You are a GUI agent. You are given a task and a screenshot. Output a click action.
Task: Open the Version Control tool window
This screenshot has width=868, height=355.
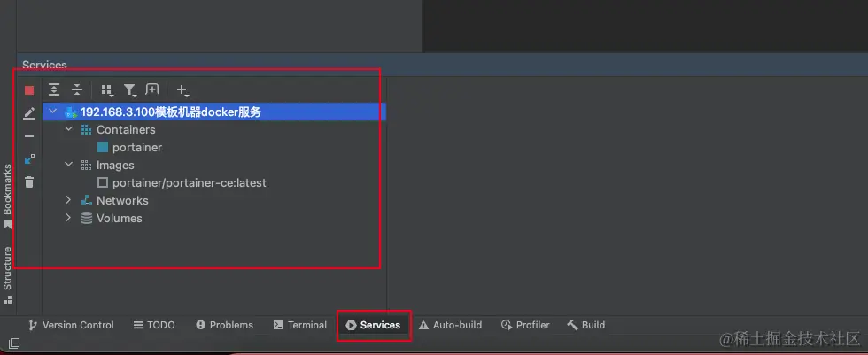click(x=71, y=325)
